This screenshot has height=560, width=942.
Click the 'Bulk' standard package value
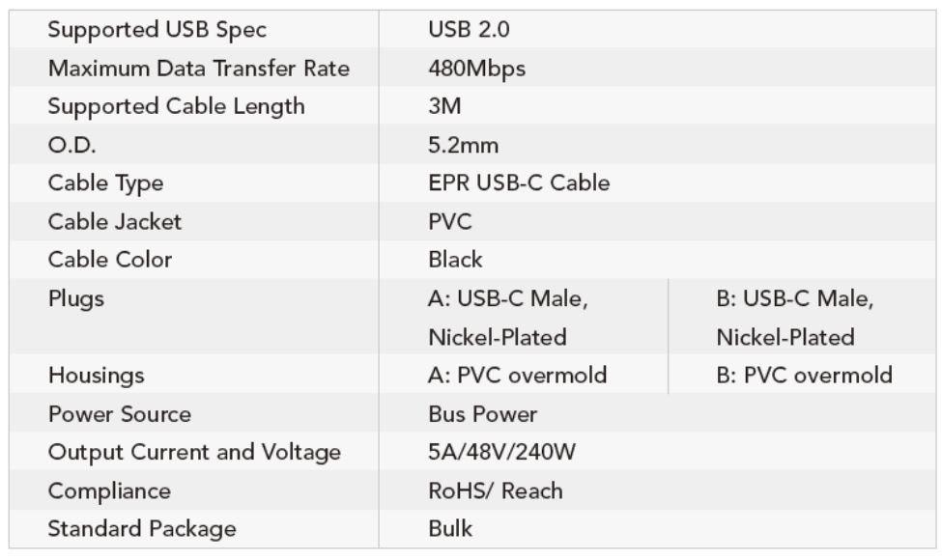click(x=450, y=529)
